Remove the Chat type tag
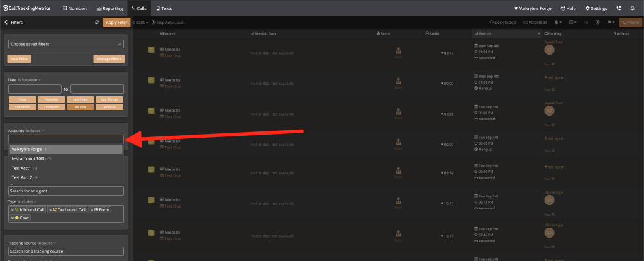This screenshot has height=261, width=644. coord(13,218)
